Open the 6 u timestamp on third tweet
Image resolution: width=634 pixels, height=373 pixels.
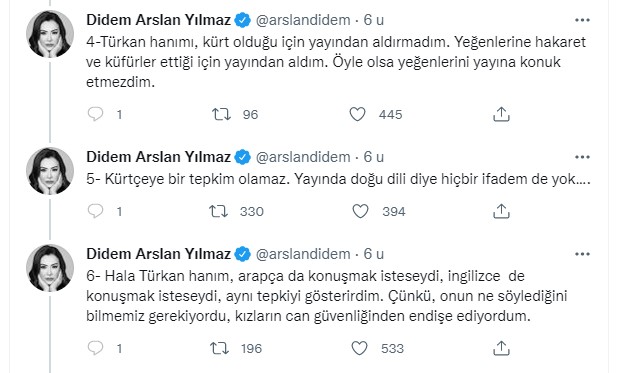coord(374,254)
